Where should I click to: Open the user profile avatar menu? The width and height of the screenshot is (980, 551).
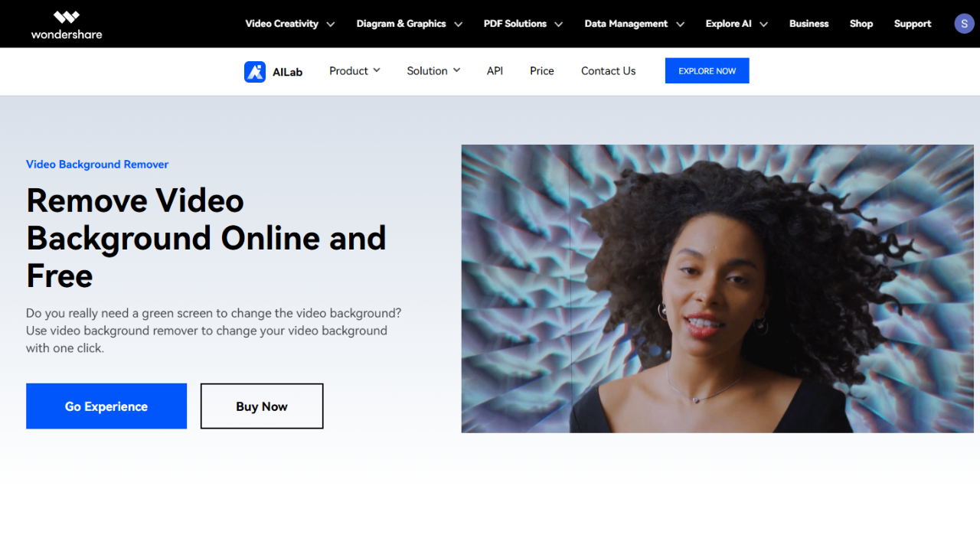tap(964, 23)
